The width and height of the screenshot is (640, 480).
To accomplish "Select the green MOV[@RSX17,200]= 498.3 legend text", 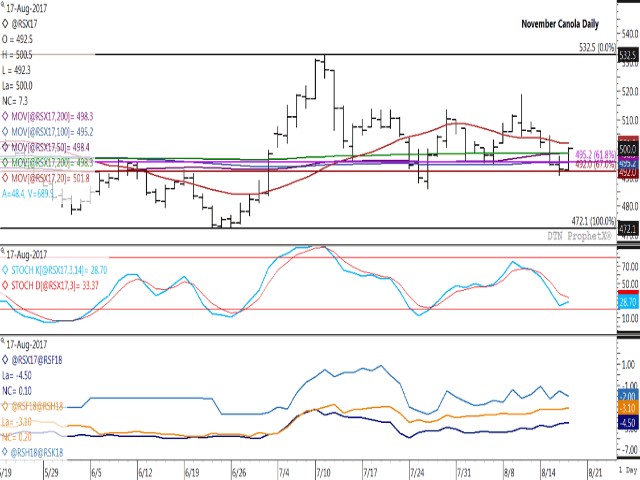I will [x=52, y=162].
